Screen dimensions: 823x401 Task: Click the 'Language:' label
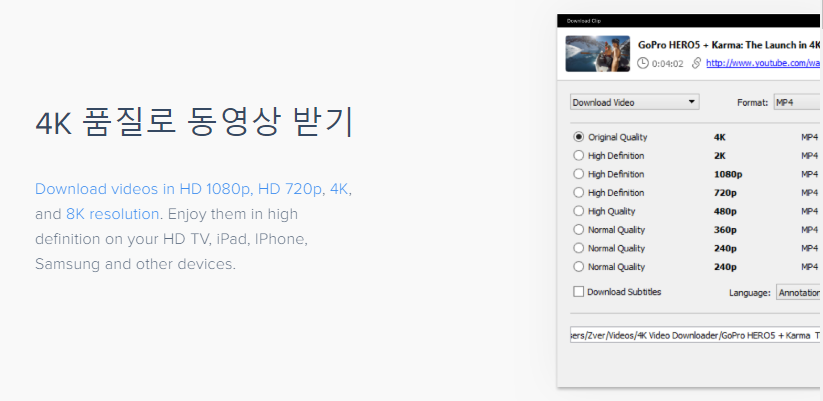(750, 293)
